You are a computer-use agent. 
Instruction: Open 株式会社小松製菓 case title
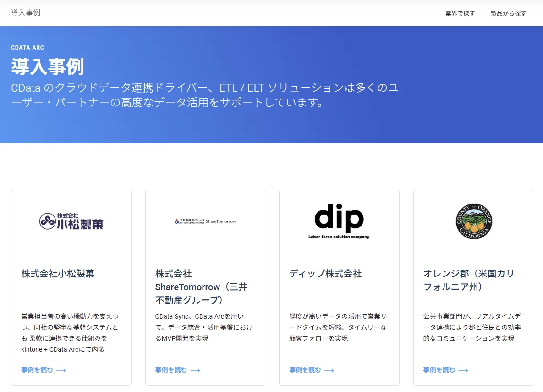click(58, 273)
